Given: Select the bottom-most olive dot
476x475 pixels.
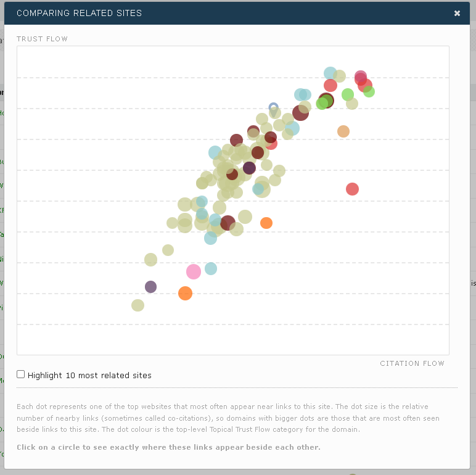Looking at the screenshot, I should click(x=137, y=305).
